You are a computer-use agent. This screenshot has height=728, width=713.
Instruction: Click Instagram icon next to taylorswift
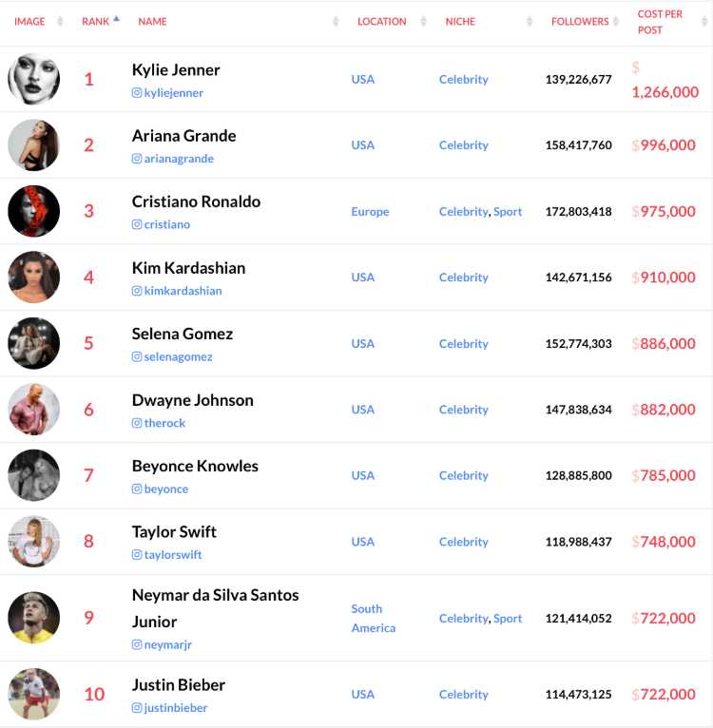point(137,555)
